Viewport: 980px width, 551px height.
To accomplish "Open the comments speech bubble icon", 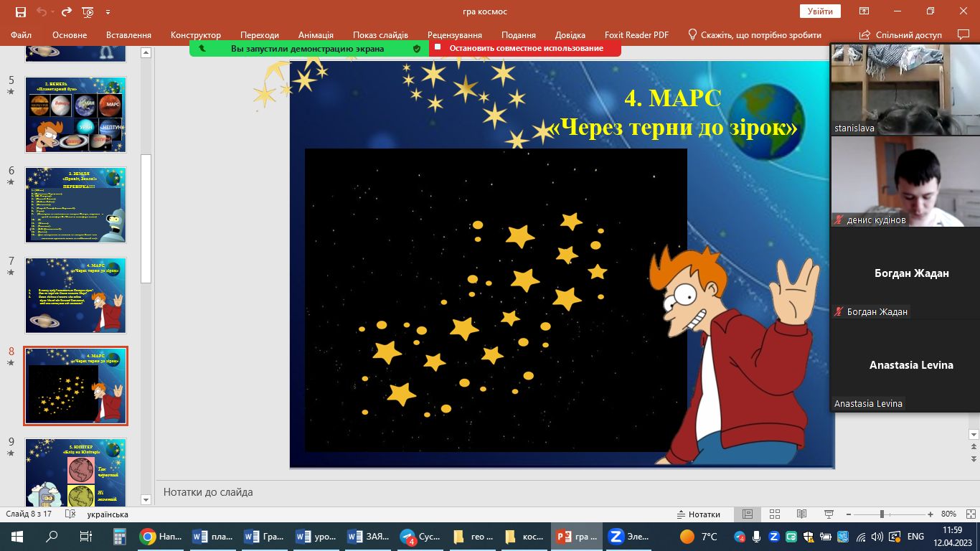I will 963,34.
